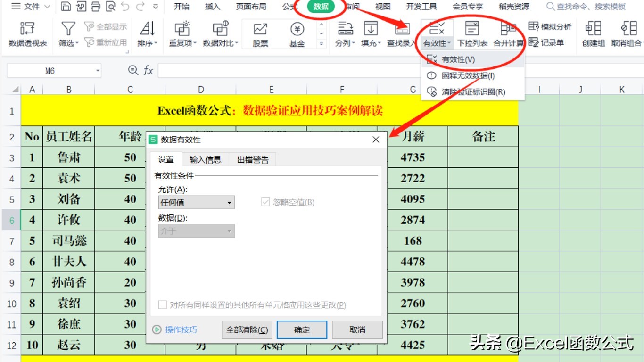Switch to the 视图 ribbon tab
The height and width of the screenshot is (362, 644).
[x=382, y=7]
